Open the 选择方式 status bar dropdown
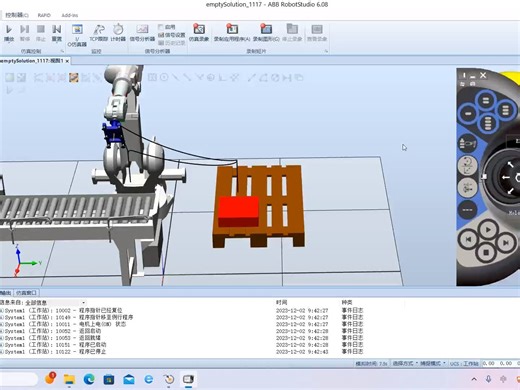520x390 pixels. tap(405, 363)
